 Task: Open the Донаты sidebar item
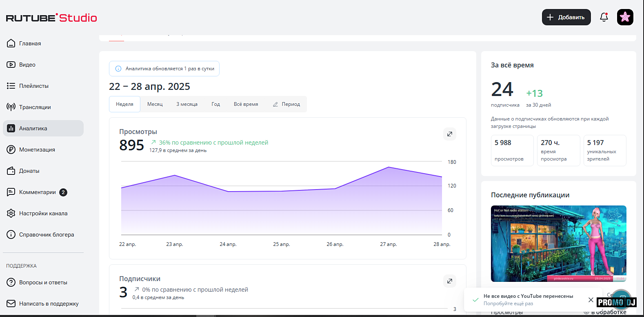click(x=29, y=171)
